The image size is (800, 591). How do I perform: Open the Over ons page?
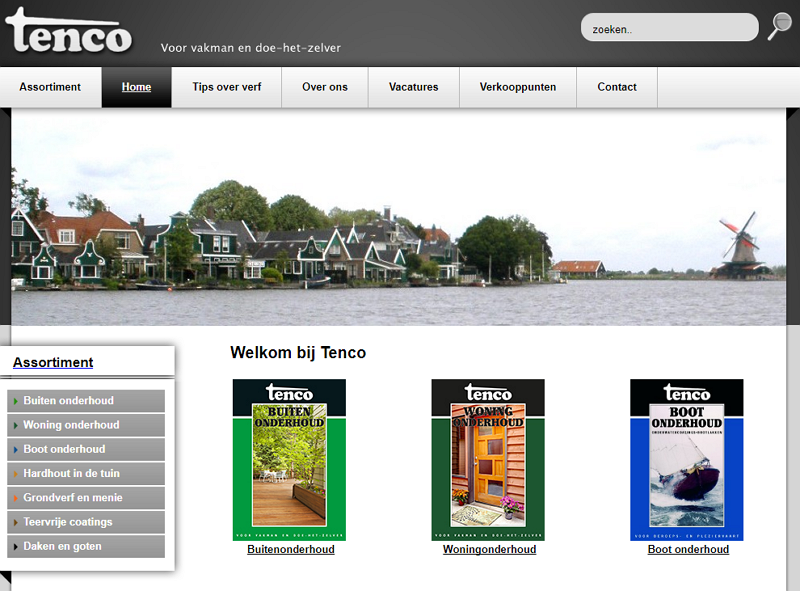coord(324,87)
